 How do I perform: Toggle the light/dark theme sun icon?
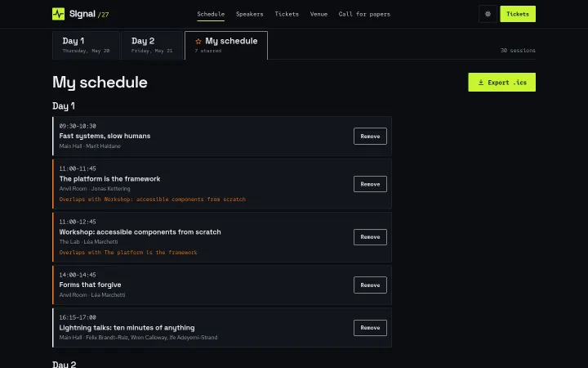click(x=488, y=14)
